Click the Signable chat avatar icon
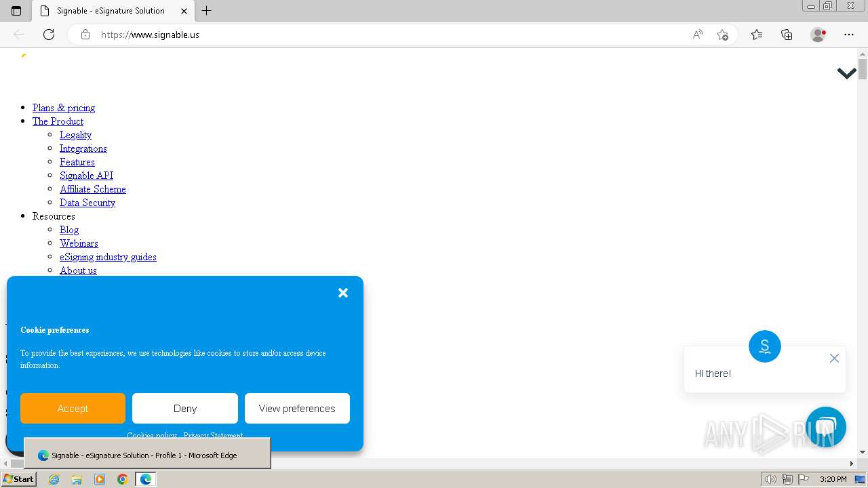This screenshot has height=488, width=868. click(765, 346)
